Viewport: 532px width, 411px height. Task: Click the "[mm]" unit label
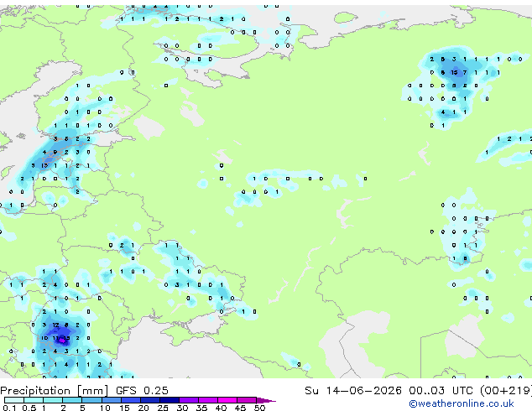pyautogui.click(x=93, y=391)
